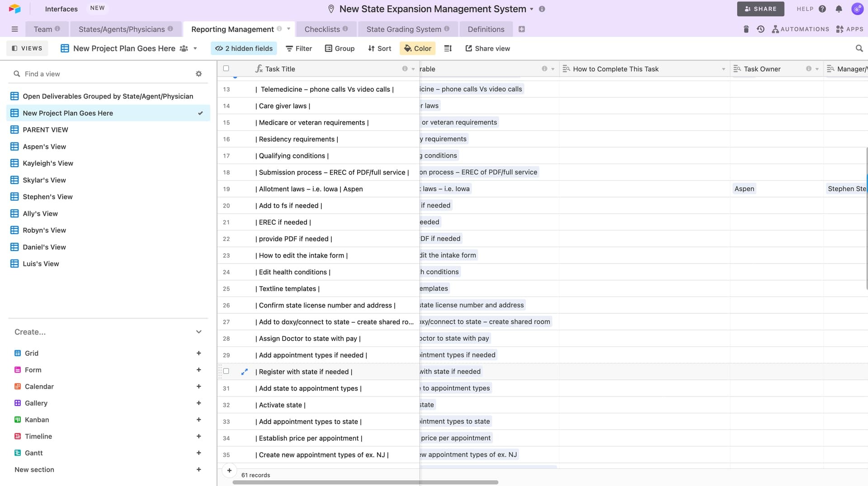868x486 pixels.
Task: Switch to the Definitions tab
Action: 486,29
